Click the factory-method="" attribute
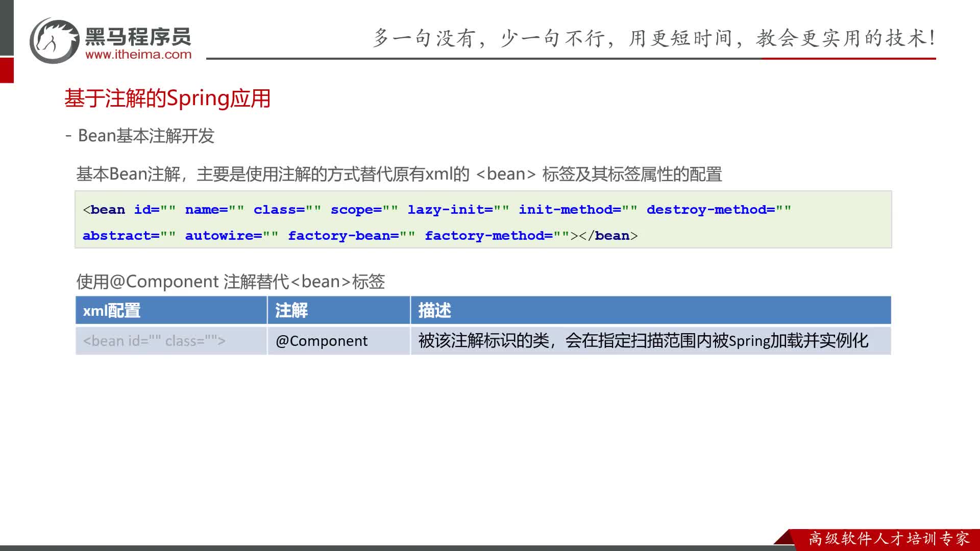The height and width of the screenshot is (551, 980). [497, 236]
